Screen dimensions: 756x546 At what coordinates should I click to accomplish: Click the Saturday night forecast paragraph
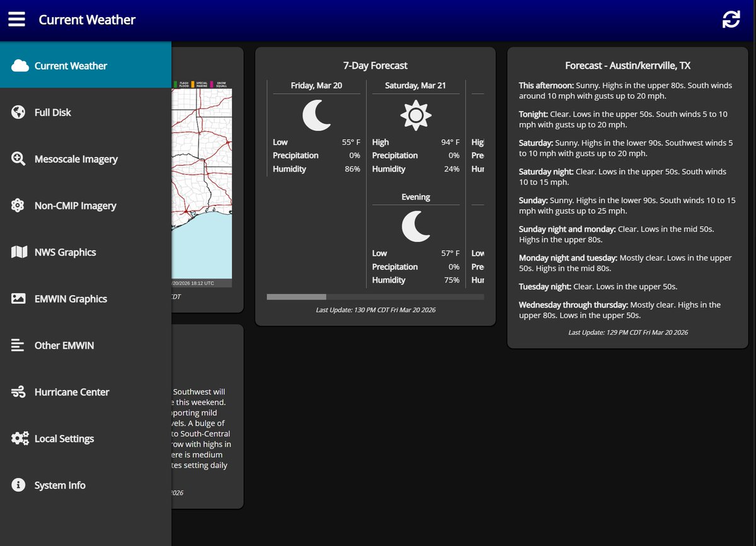point(627,177)
